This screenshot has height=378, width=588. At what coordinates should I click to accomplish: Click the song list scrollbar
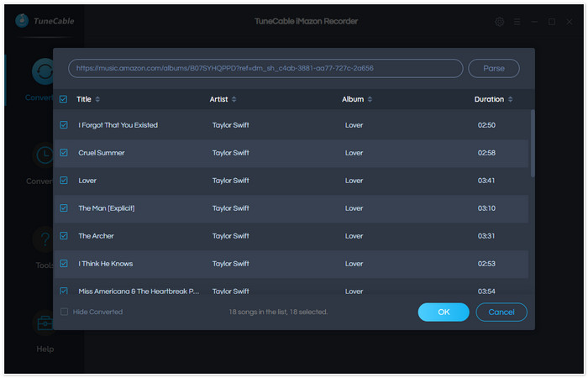click(533, 144)
